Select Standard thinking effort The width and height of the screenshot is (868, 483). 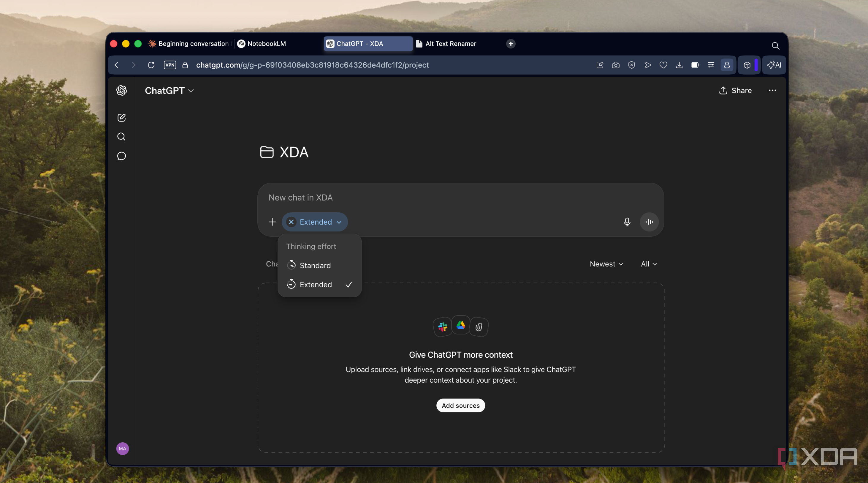pyautogui.click(x=319, y=266)
